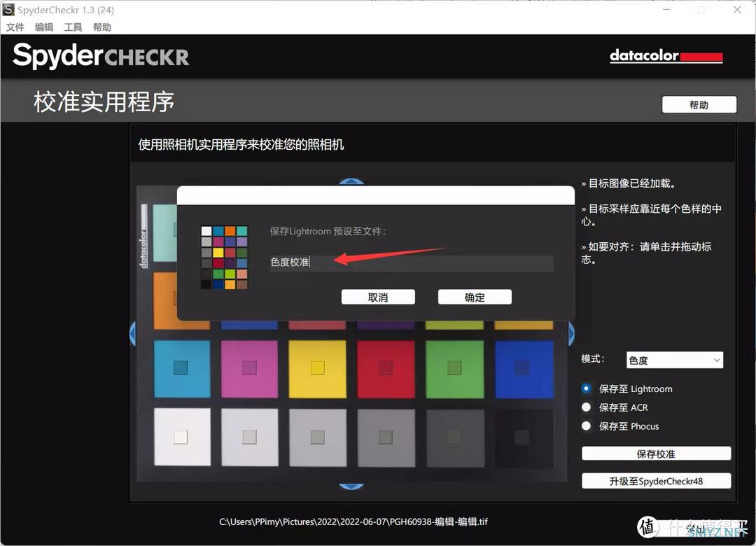756x546 pixels.
Task: Select 保存至 Phocus radio button
Action: [587, 426]
